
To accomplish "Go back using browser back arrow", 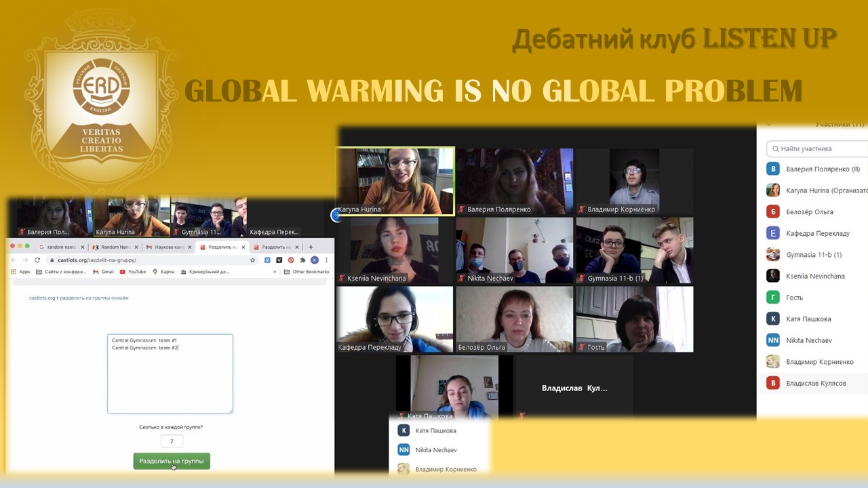I will click(14, 260).
